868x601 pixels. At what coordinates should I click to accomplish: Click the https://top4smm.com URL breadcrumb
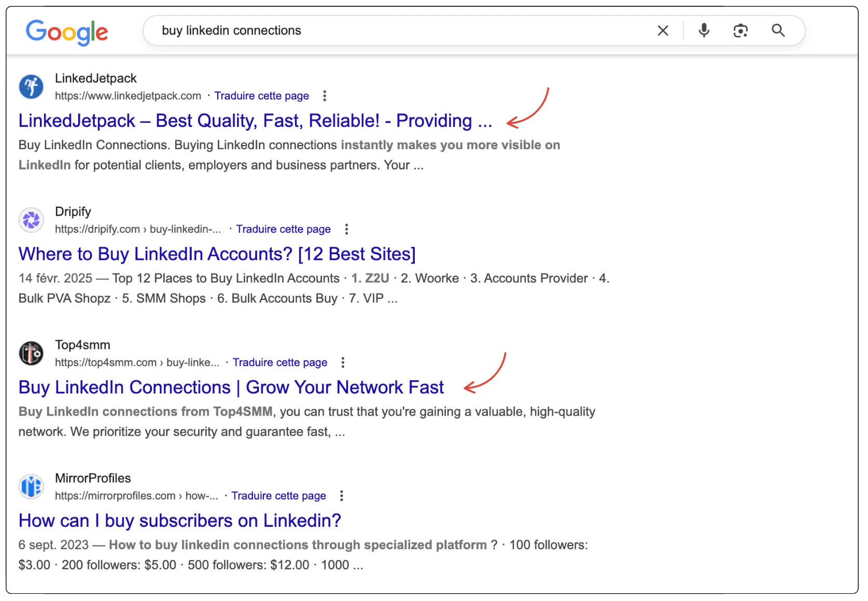click(137, 362)
